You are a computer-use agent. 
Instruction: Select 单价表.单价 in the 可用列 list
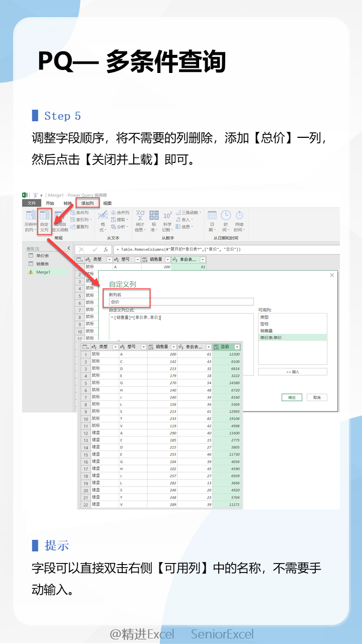tap(292, 337)
